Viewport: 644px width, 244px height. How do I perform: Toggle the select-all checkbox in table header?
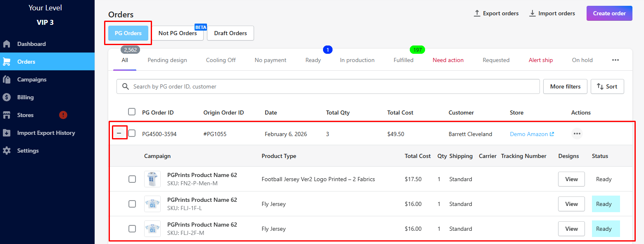[x=132, y=112]
